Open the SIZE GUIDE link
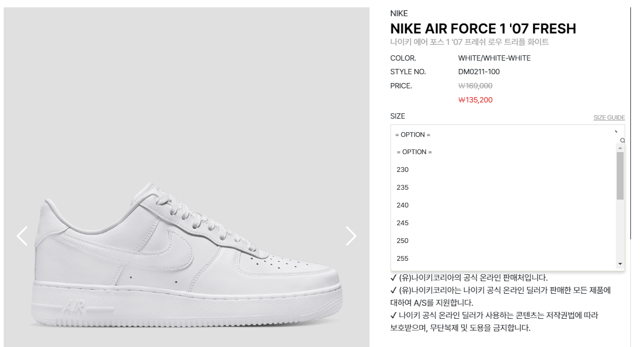644x347 pixels. click(x=609, y=118)
